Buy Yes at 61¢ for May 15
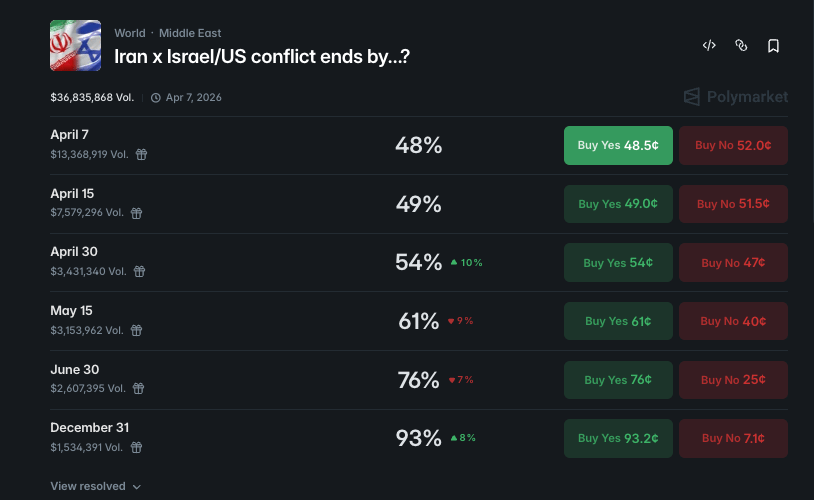The width and height of the screenshot is (814, 500). pyautogui.click(x=618, y=322)
